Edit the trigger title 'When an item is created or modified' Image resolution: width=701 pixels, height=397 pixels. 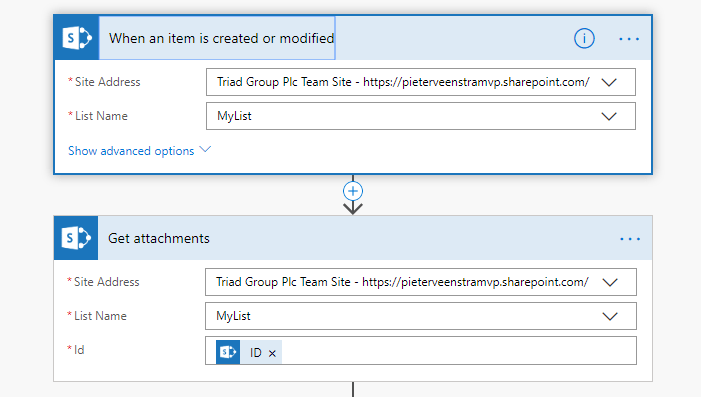tap(217, 38)
